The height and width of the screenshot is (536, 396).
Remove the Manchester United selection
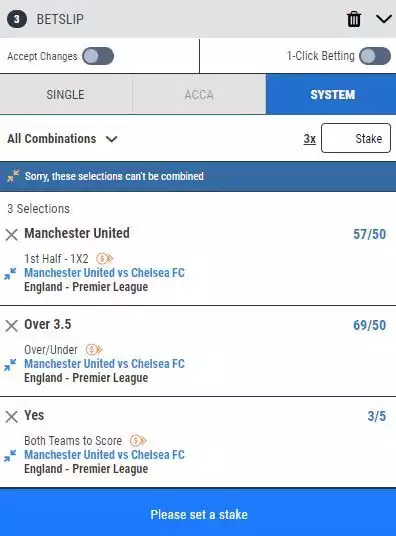point(12,235)
